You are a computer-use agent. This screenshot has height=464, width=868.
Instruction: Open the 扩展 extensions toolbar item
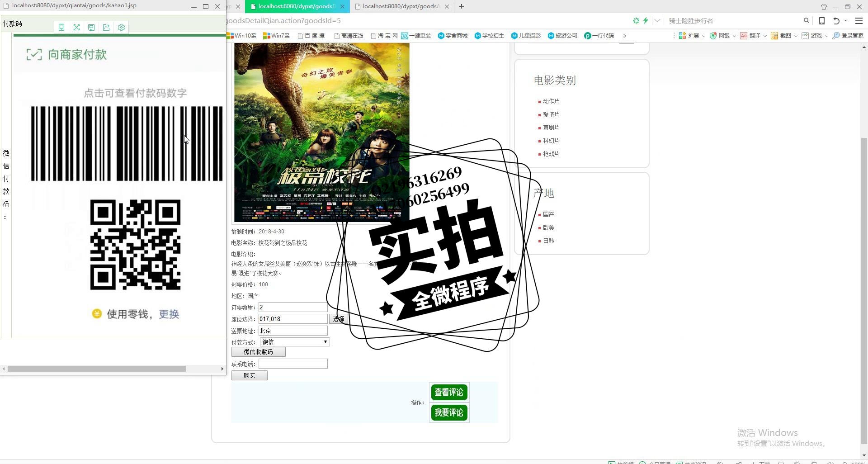click(x=689, y=36)
